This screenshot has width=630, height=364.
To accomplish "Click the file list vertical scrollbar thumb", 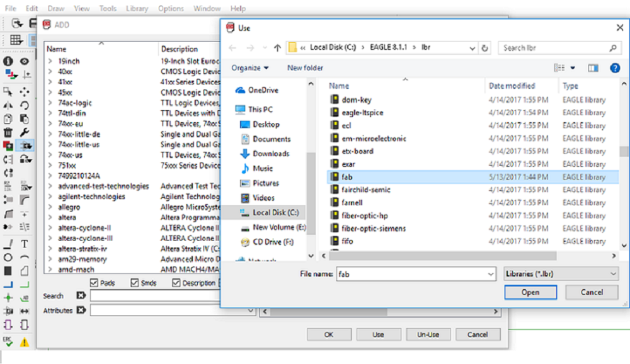I will coord(624,152).
